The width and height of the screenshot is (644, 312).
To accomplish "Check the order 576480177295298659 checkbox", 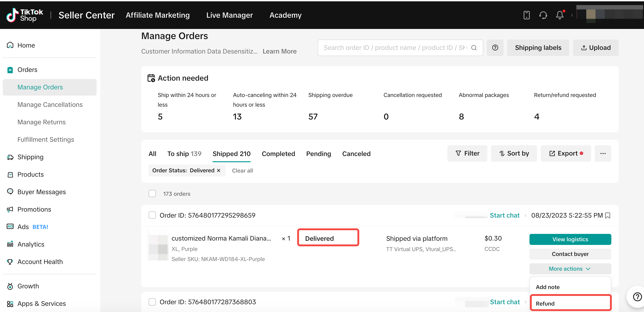I will coord(152,215).
